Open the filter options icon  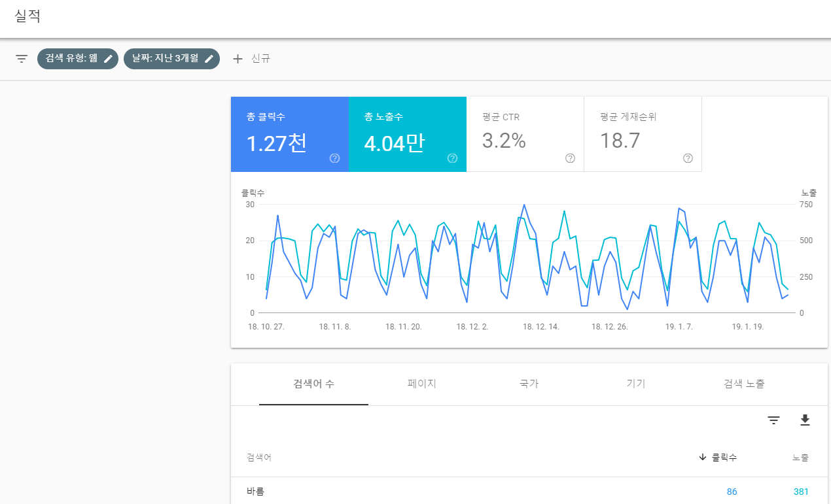[x=22, y=58]
